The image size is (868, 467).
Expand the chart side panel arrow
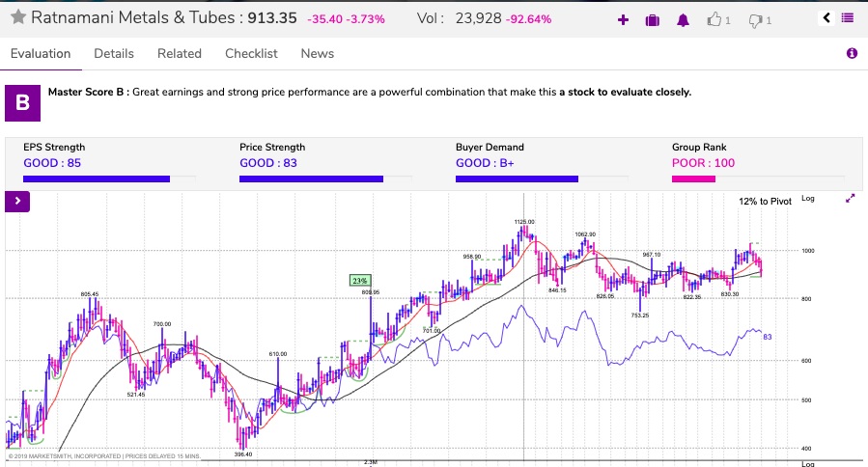tap(18, 201)
